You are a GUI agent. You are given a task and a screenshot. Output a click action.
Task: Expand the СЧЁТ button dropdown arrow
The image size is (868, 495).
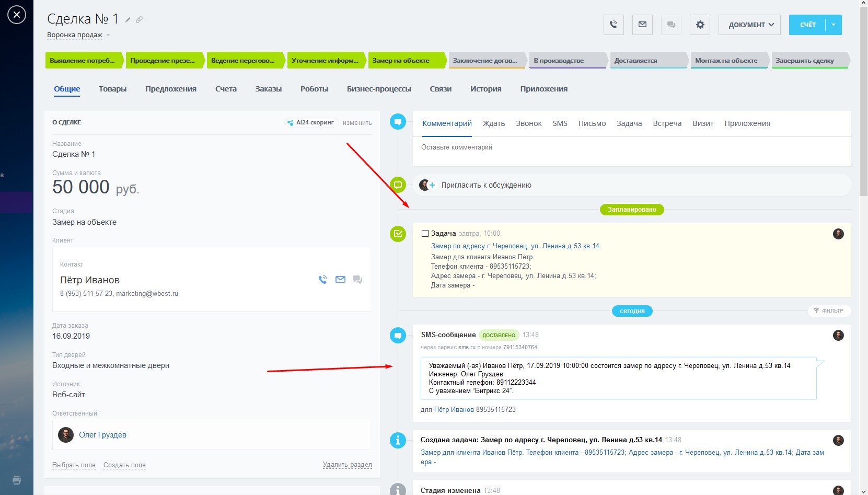pyautogui.click(x=834, y=25)
